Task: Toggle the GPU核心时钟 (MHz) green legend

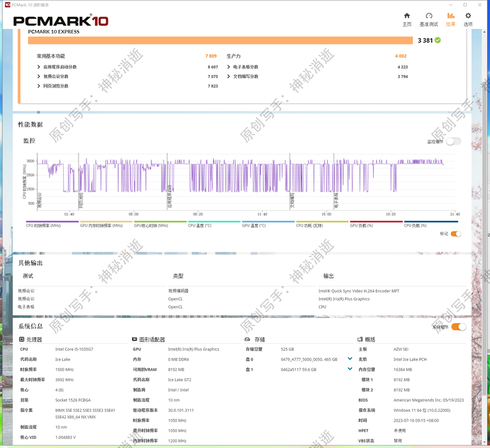Action: (160, 224)
